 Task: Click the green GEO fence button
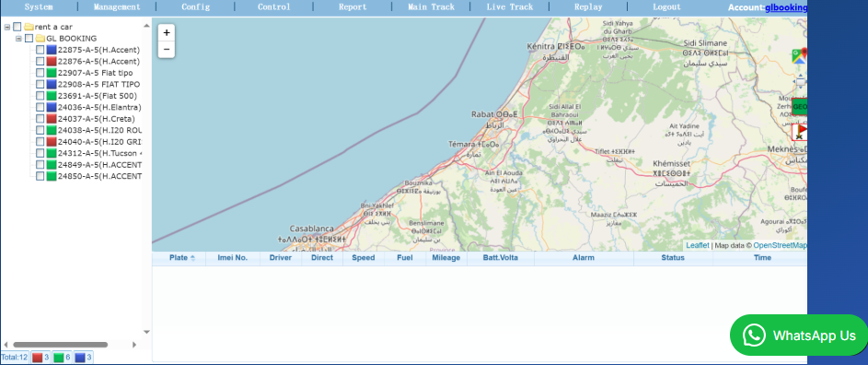(799, 107)
